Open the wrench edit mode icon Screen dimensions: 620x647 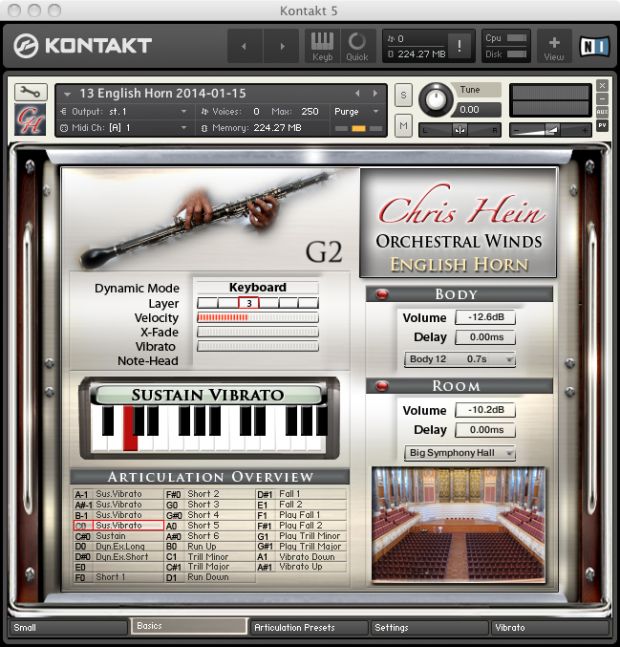31,92
